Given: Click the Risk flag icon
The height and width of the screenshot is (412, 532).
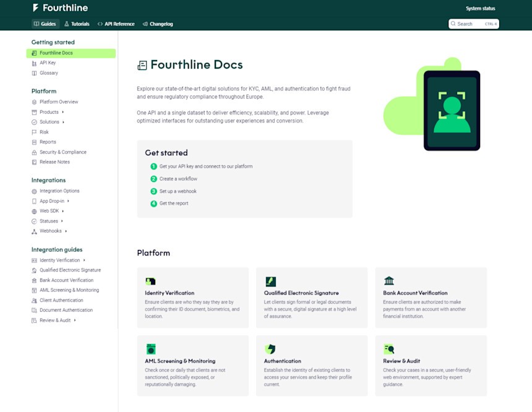Looking at the screenshot, I should [34, 132].
